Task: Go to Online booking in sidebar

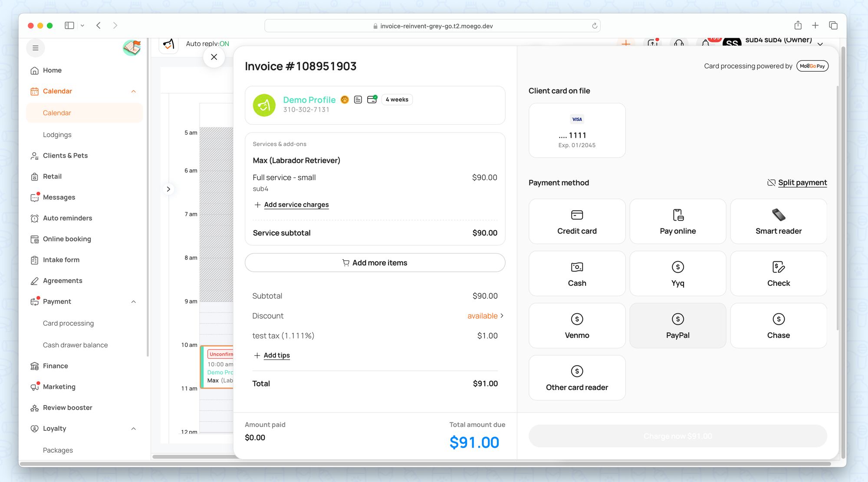Action: (67, 239)
